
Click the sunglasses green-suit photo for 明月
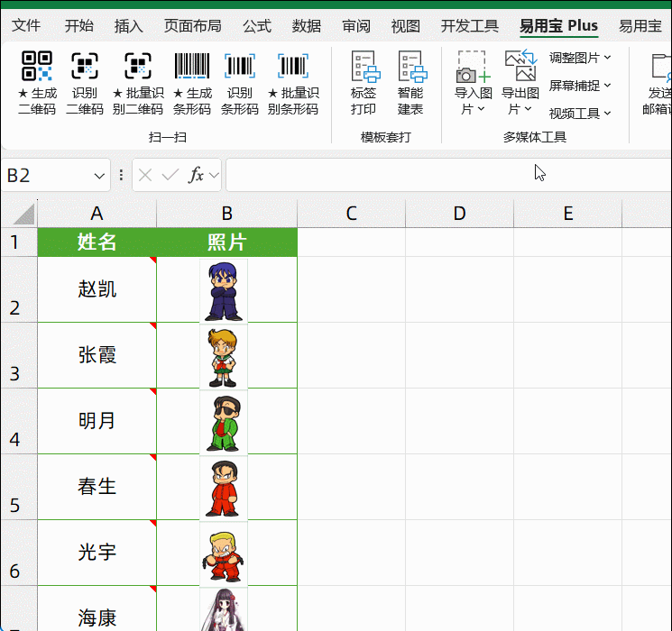[224, 423]
